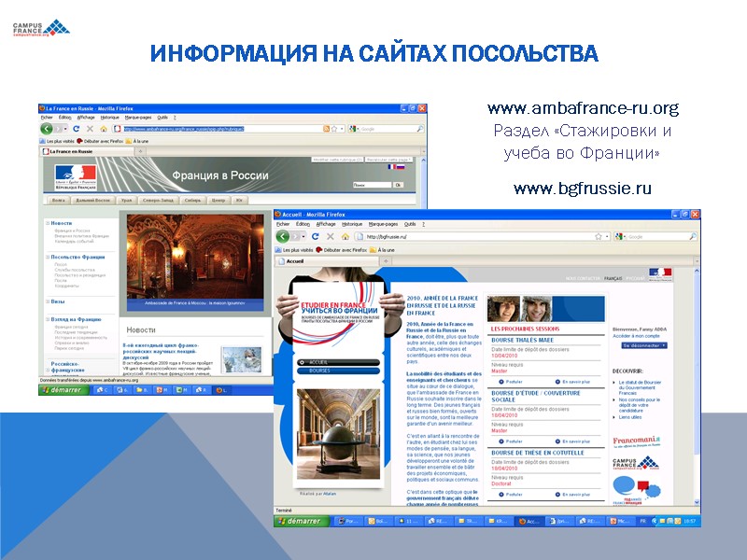
Task: Click Google engine icon in Accueil window search
Action: coord(618,236)
